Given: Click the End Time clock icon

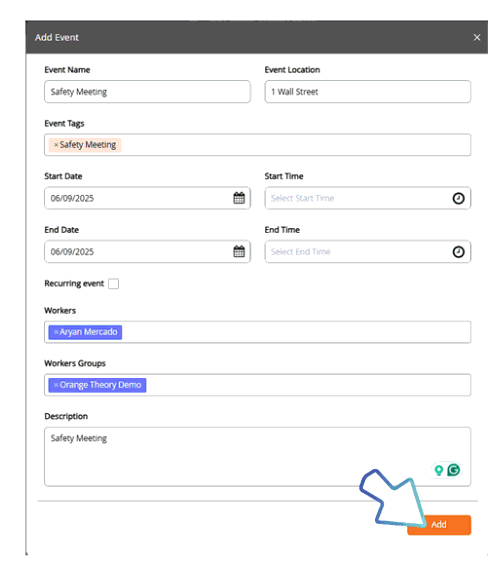Looking at the screenshot, I should click(x=458, y=252).
